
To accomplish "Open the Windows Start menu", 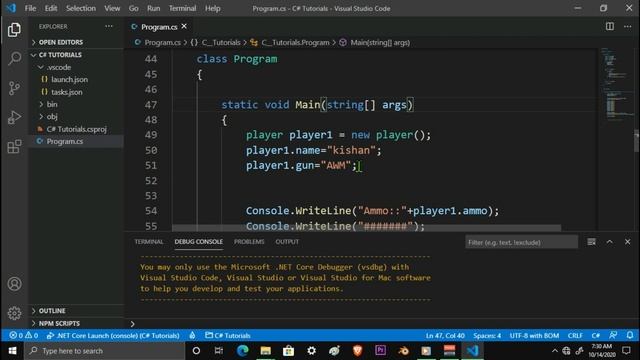I will coord(12,351).
